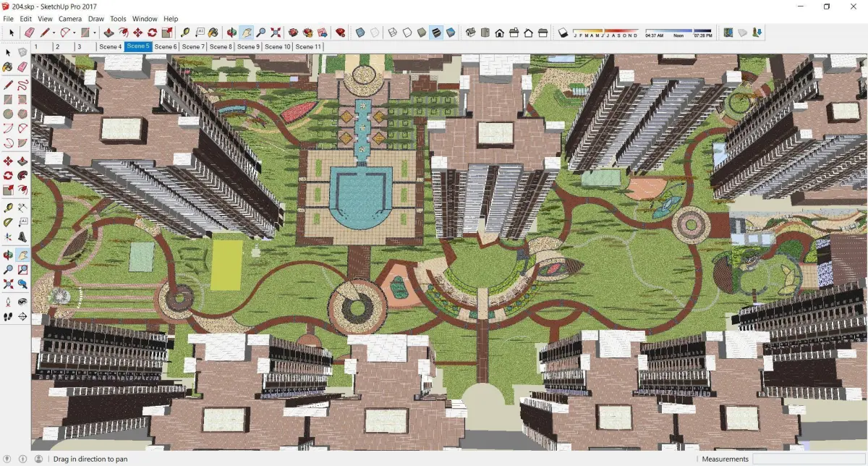
Task: Select the Follow Me tool in left toolbar
Action: [22, 175]
